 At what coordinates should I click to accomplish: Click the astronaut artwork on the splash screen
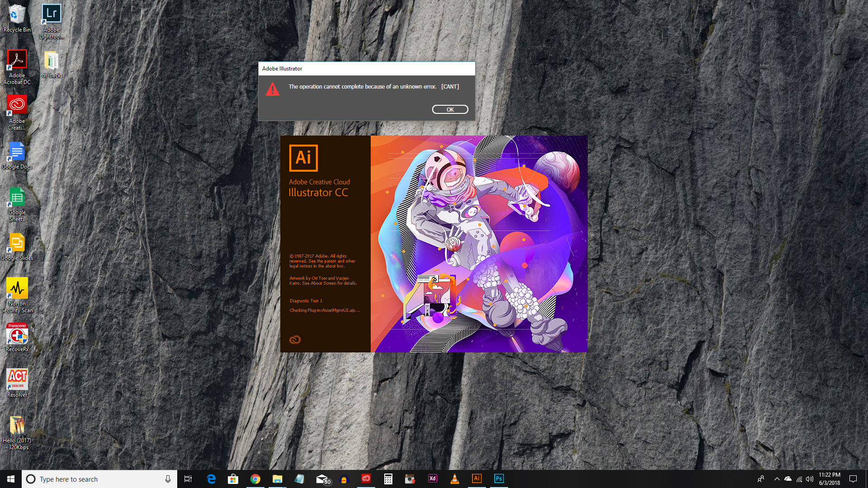(x=479, y=244)
